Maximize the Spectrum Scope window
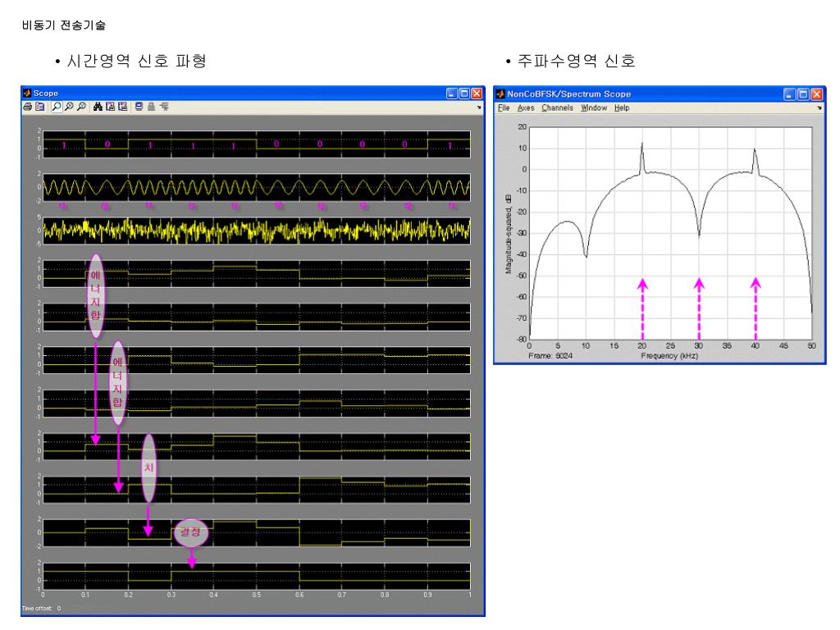Viewport: 840px width, 630px height. coord(803,94)
